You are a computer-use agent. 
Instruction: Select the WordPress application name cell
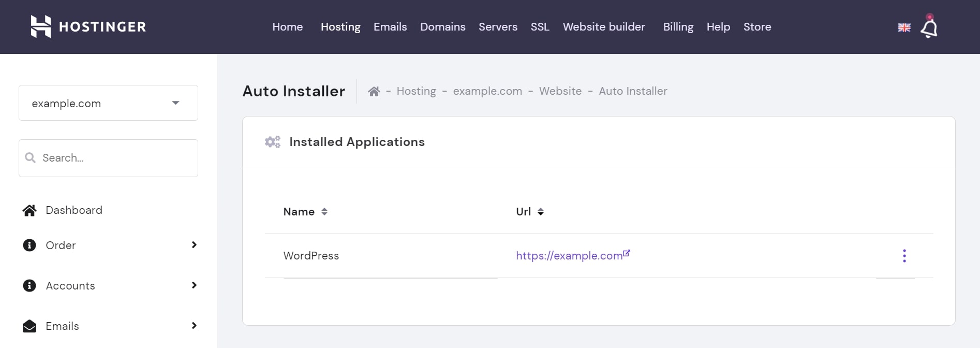pyautogui.click(x=311, y=256)
